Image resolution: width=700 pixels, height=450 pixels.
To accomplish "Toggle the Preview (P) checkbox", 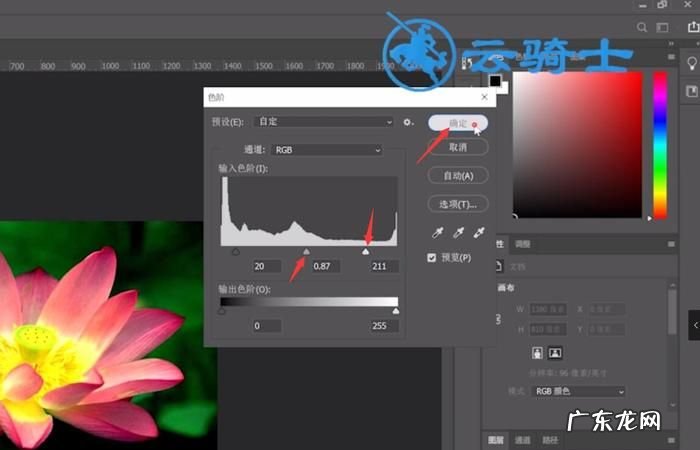I will click(x=431, y=258).
